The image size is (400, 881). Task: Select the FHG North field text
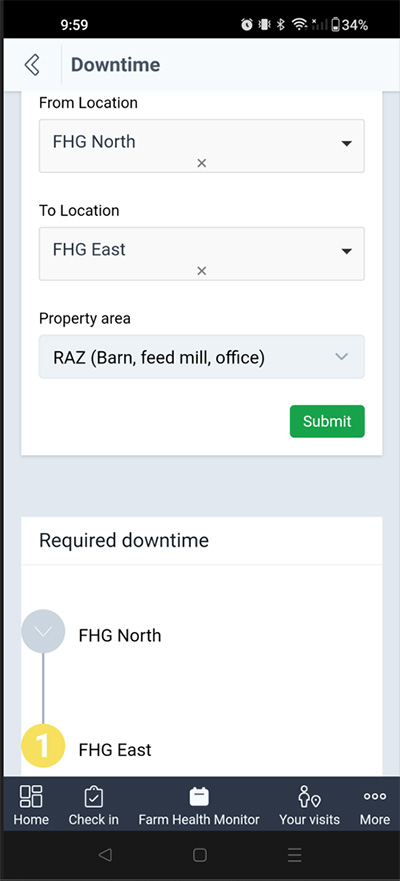tap(94, 142)
